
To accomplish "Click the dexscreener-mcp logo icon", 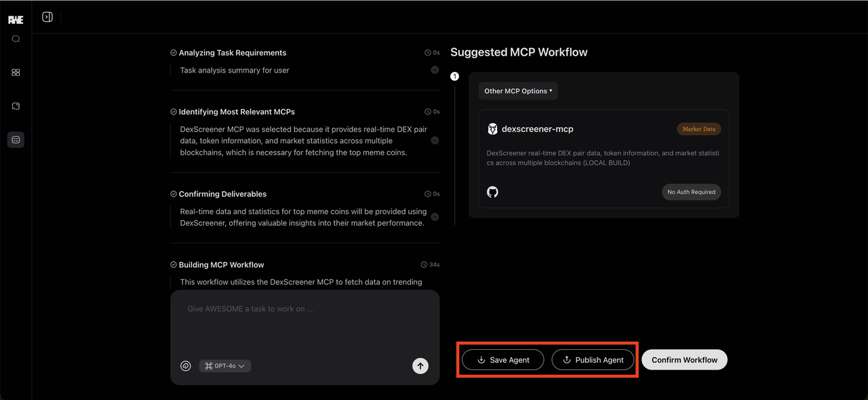I will click(x=493, y=129).
